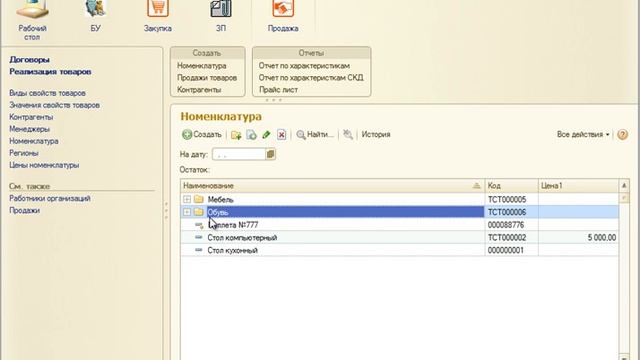Click the 000088776 code cell
The image size is (640, 360).
coord(511,225)
